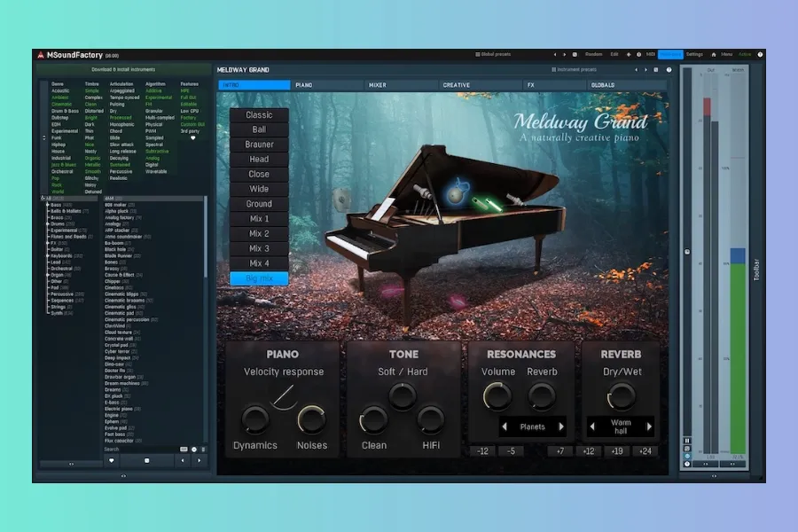The height and width of the screenshot is (532, 798).
Task: Click the previous global preset arrow
Action: click(x=555, y=54)
